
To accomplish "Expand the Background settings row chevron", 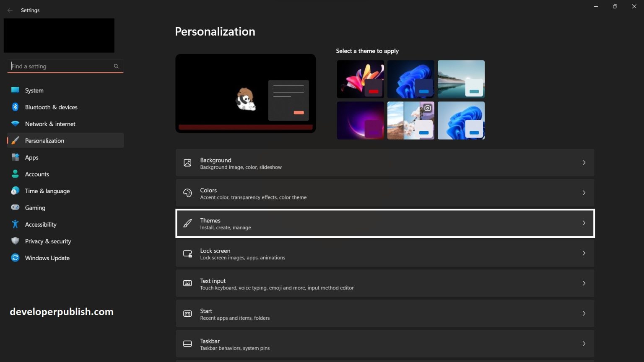I will coord(584,163).
